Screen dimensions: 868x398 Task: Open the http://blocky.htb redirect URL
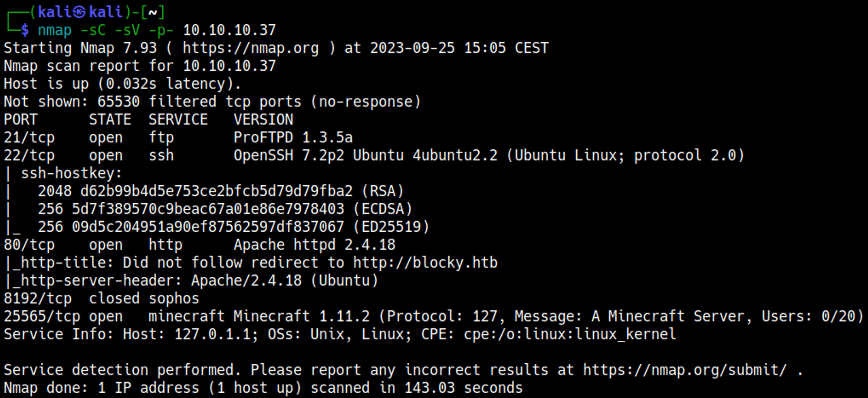(x=425, y=263)
